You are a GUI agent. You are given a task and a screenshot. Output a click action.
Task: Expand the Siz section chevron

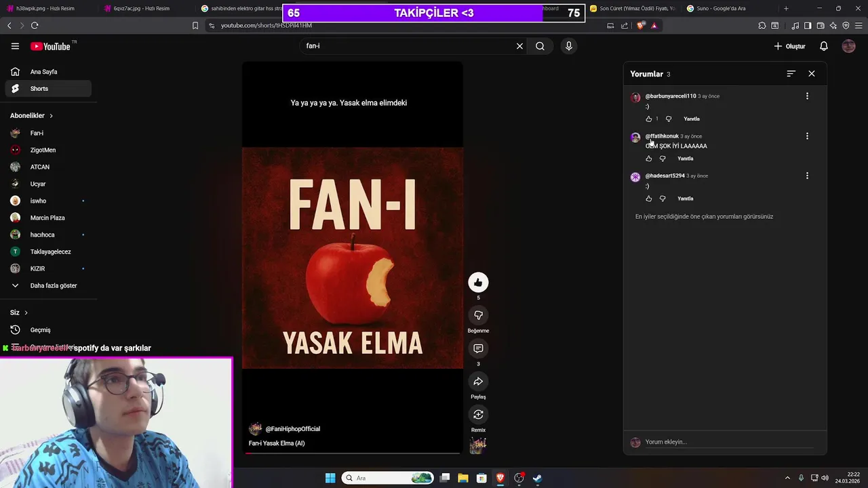(x=26, y=312)
